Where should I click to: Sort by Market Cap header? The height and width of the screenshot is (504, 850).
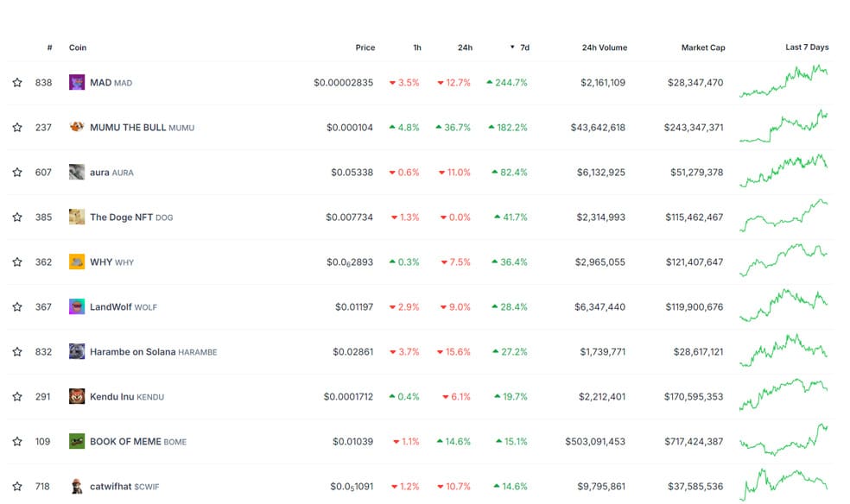[703, 47]
